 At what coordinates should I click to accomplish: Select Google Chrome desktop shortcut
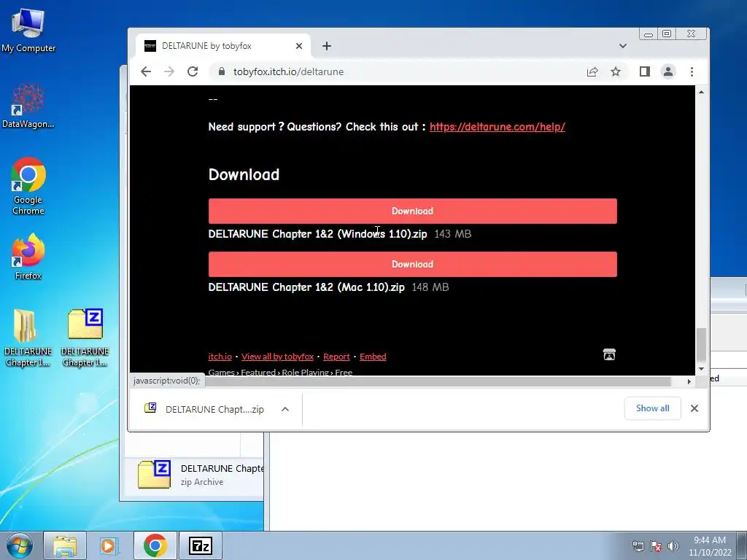(28, 186)
